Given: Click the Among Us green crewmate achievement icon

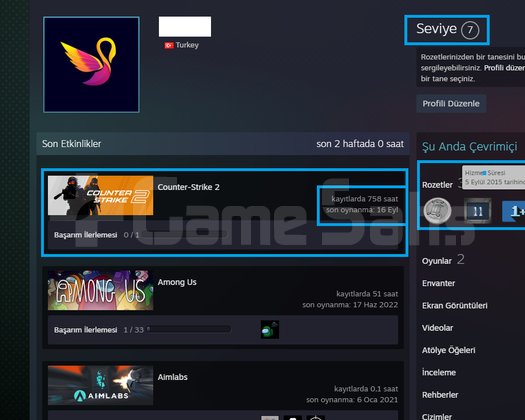Looking at the screenshot, I should click(x=270, y=330).
